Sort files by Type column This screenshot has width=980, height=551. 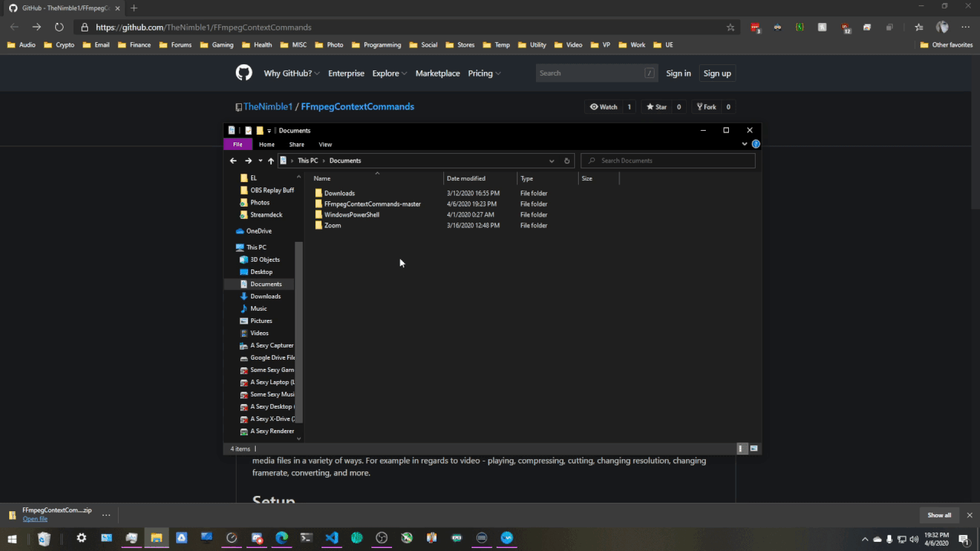547,178
